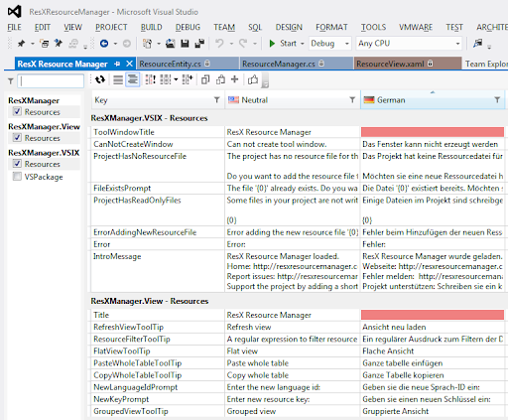The image size is (508, 420).
Task: Click the warning columns icon with exclamation mark
Action: [150, 79]
